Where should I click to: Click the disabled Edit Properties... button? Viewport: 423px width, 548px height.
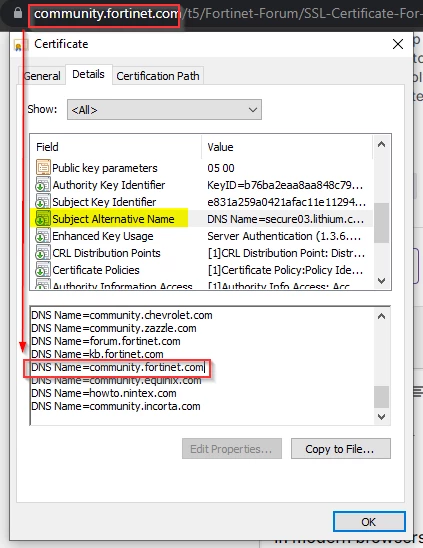[x=232, y=449]
